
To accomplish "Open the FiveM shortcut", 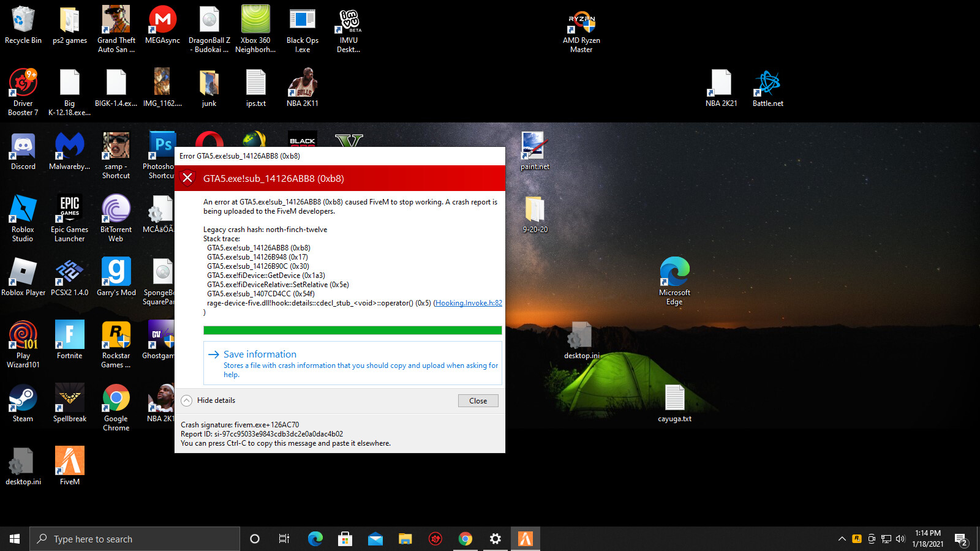I will click(x=69, y=465).
